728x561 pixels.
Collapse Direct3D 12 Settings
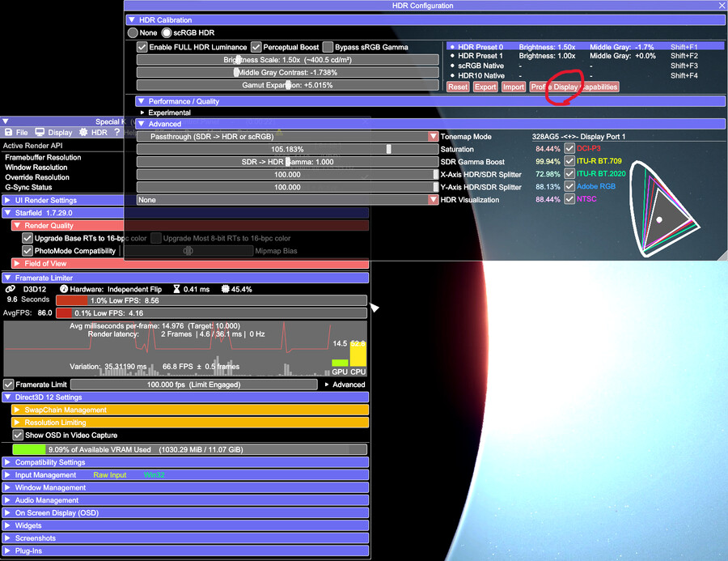tap(185, 397)
